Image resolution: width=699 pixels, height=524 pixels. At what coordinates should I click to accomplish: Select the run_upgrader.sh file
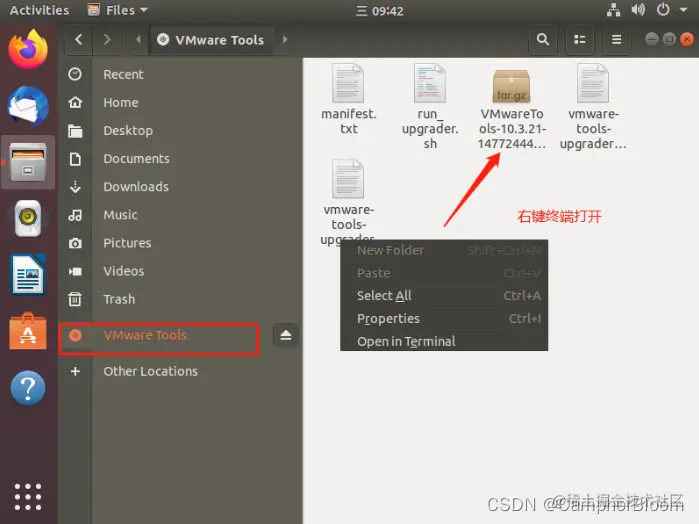[x=430, y=106]
